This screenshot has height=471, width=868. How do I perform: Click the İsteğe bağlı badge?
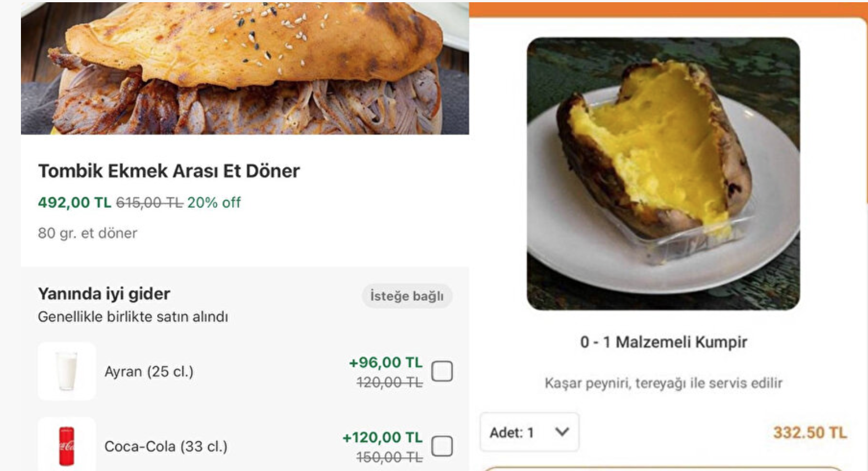click(x=407, y=296)
